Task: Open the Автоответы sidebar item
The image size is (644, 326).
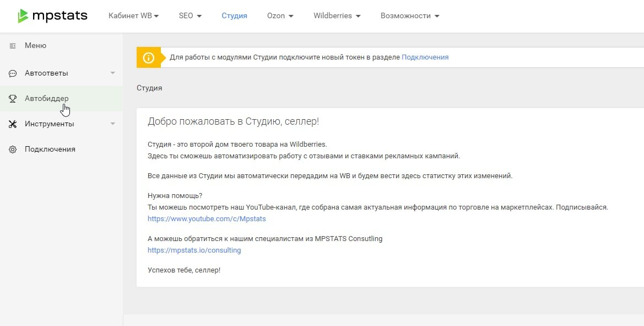Action: pos(62,73)
